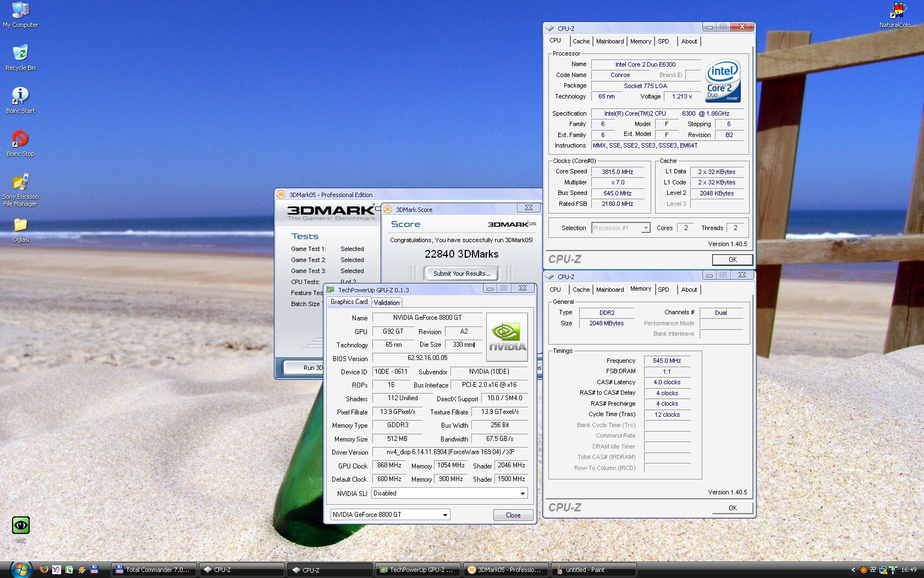Screen dimensions: 924x578
Task: Click the CAS# Latency 4.0 clocks value
Action: (667, 382)
